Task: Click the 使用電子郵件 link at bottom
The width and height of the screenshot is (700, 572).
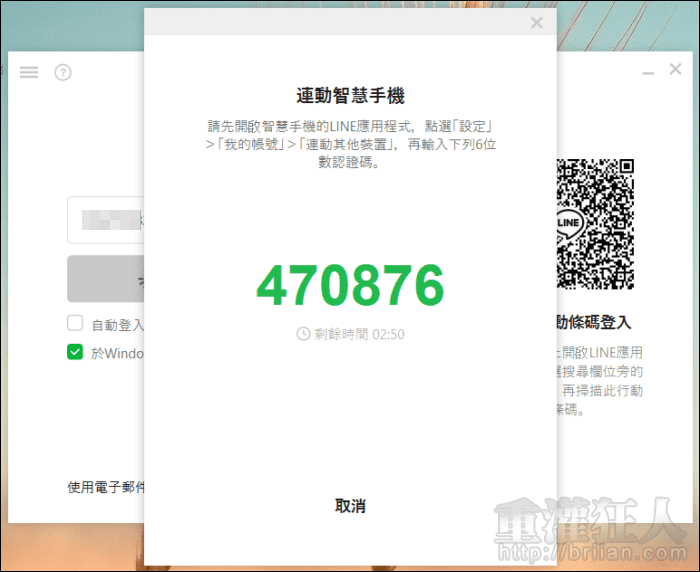Action: pos(106,487)
